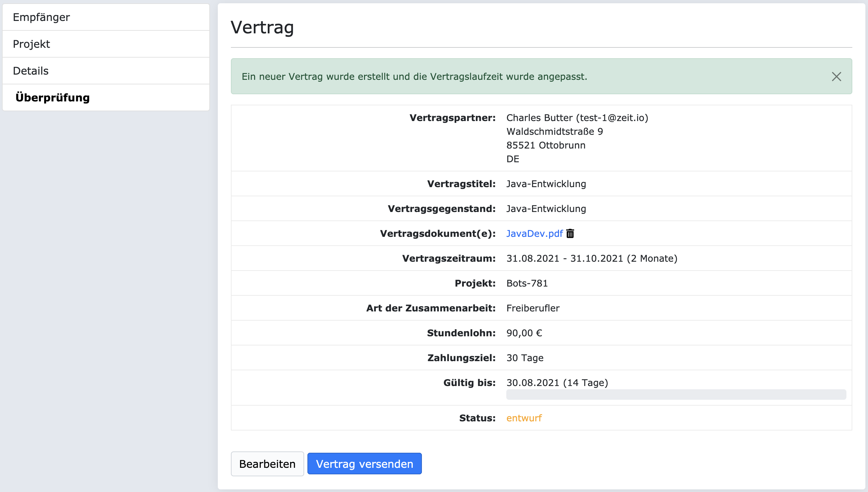The width and height of the screenshot is (868, 492).
Task: Click the project name Bots-781
Action: click(x=527, y=283)
